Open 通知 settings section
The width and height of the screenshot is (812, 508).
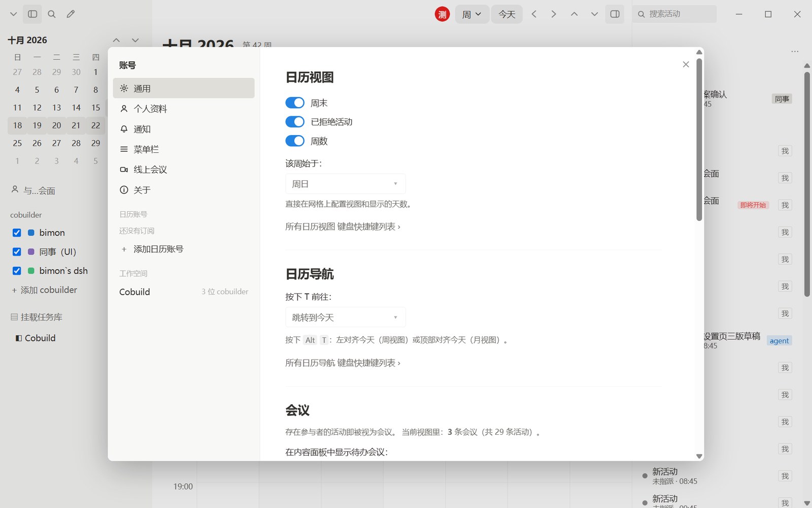[x=184, y=129]
